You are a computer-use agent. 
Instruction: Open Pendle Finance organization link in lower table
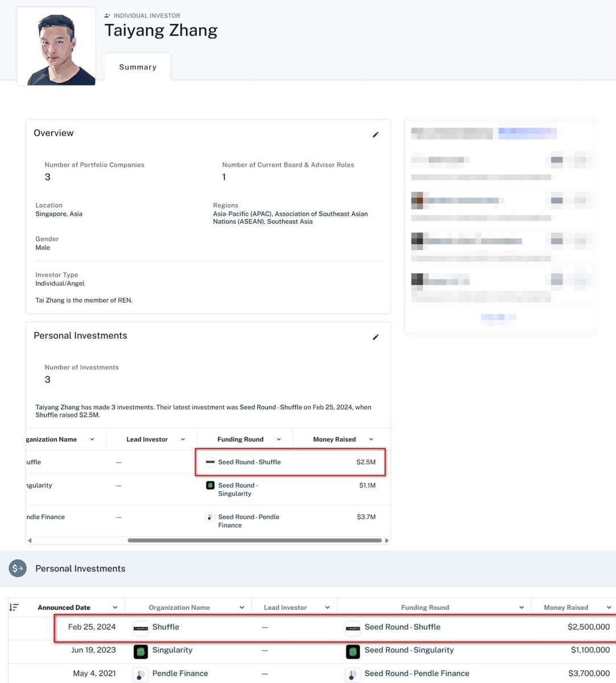(180, 673)
